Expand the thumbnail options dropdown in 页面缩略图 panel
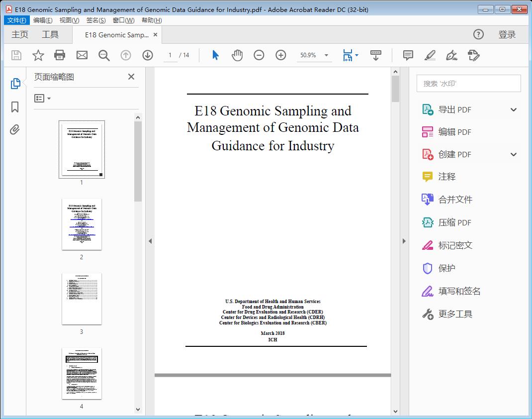This screenshot has width=532, height=419. pos(41,98)
